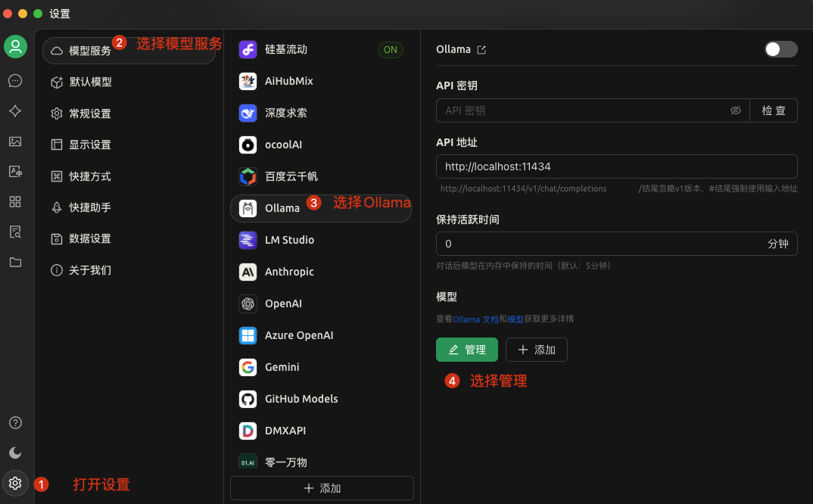Image resolution: width=813 pixels, height=504 pixels.
Task: Click the OpenAI provider icon
Action: click(x=248, y=304)
